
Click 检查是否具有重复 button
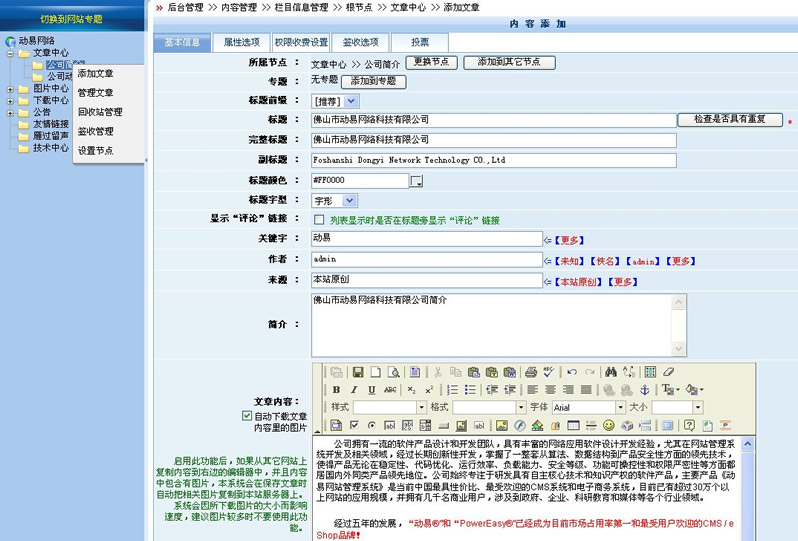coord(730,119)
